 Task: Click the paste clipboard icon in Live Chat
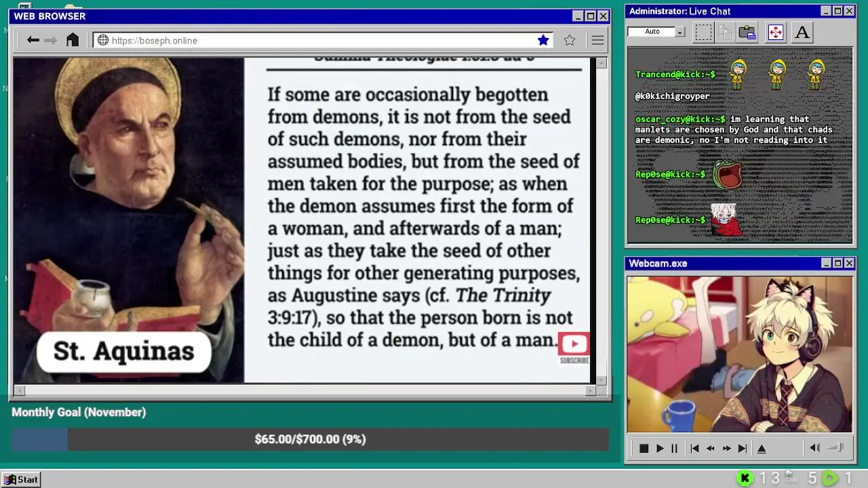click(x=747, y=32)
